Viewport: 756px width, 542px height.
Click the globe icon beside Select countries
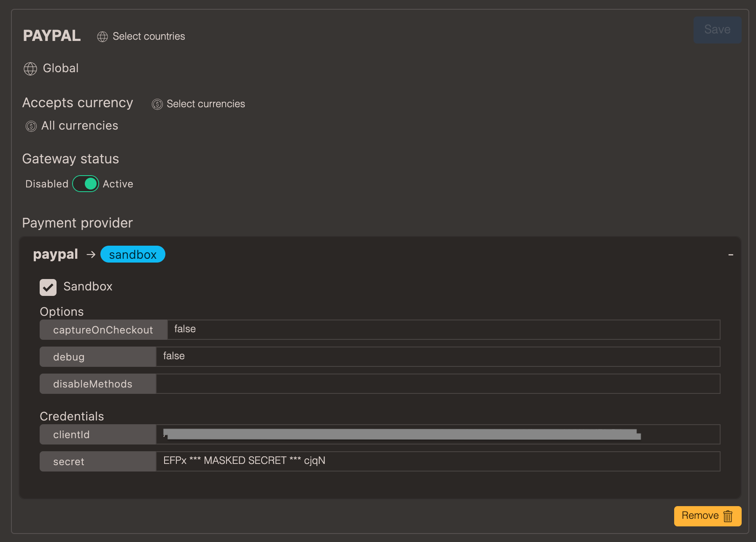103,37
